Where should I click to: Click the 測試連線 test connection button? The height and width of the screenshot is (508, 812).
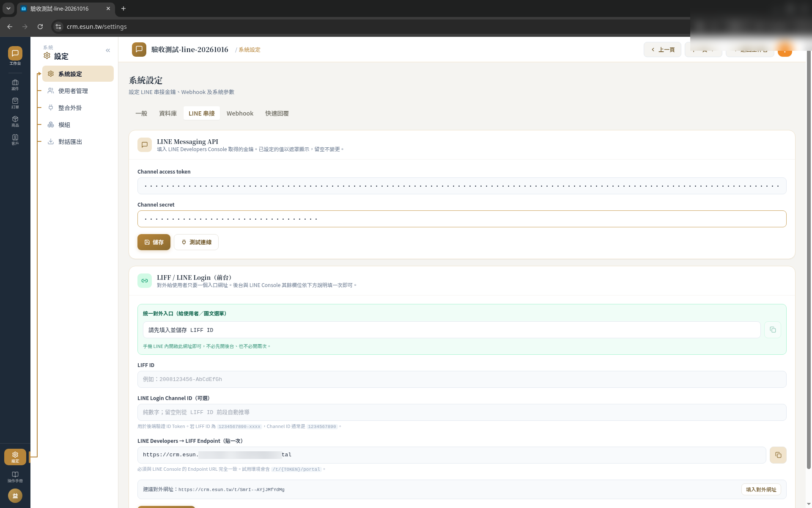pos(196,242)
